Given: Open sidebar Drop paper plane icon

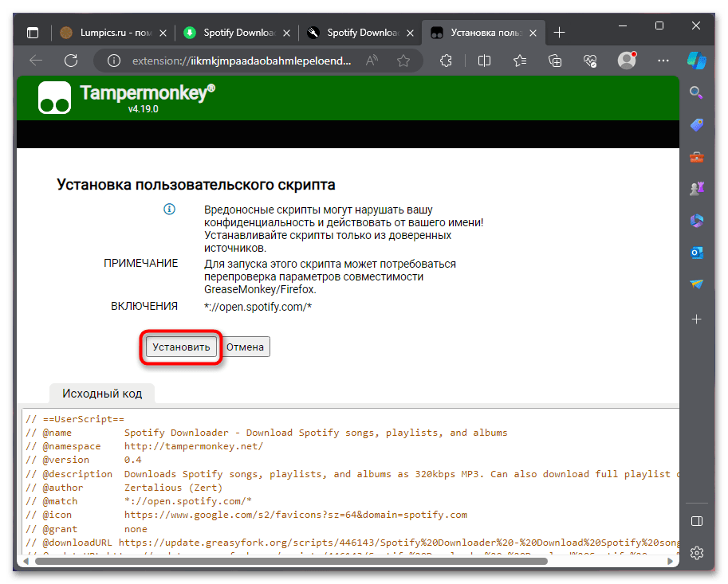Looking at the screenshot, I should tap(696, 284).
